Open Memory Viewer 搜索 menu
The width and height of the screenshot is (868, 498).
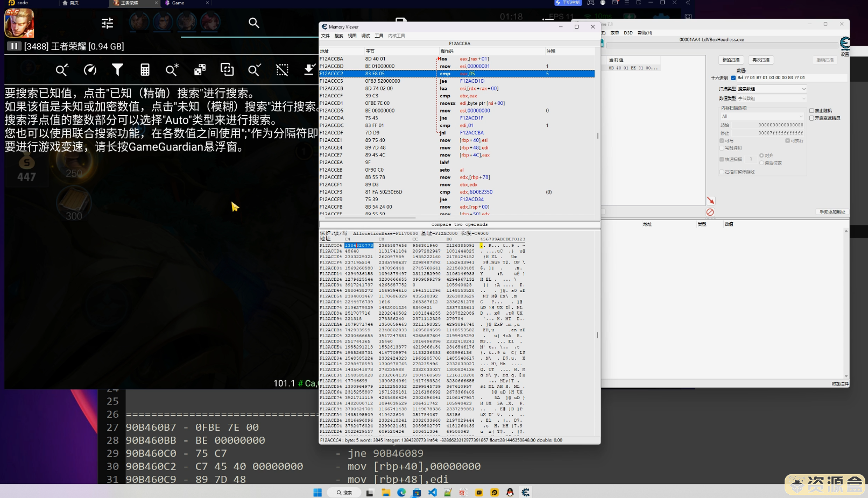point(338,36)
